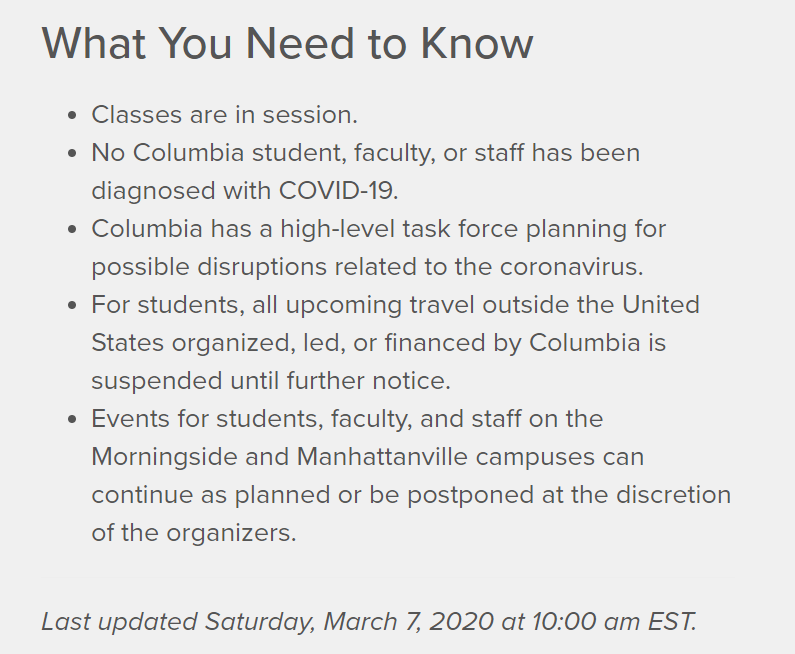Click the "For students, all upcoming travel" line
The width and height of the screenshot is (795, 654).
(395, 304)
